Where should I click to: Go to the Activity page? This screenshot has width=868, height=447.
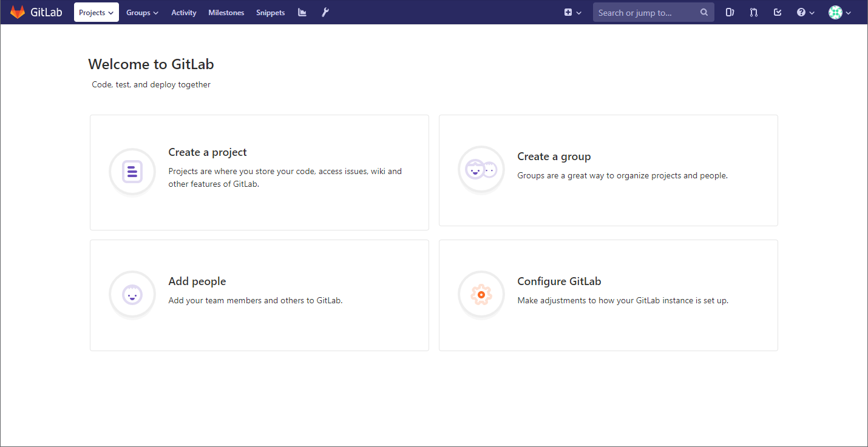click(184, 12)
